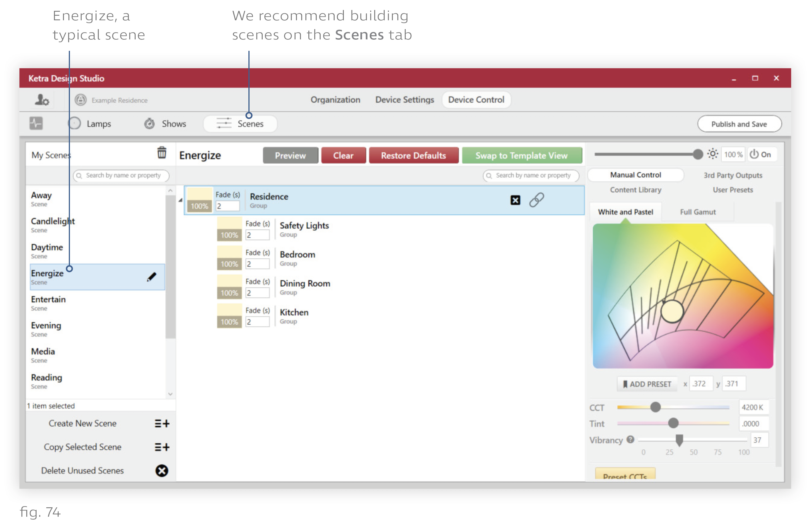Click the CCT slider handle
Viewport: 812px width, 527px height.
point(655,407)
